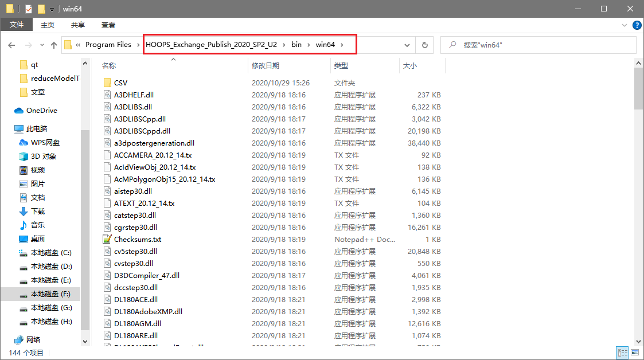Expand breadcrumb arrow after bin

[x=309, y=45]
